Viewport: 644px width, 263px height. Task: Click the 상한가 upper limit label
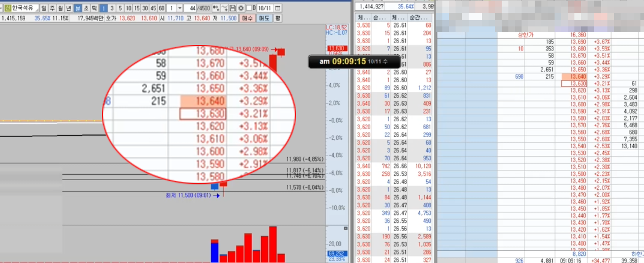527,35
